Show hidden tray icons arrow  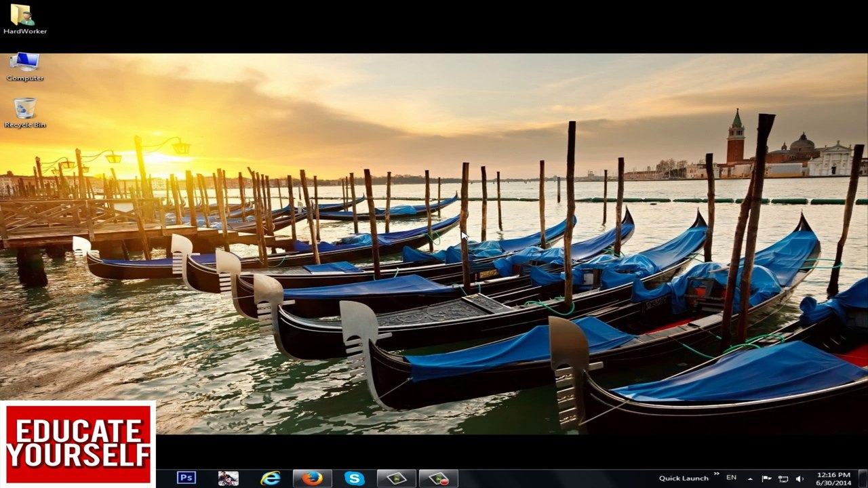point(750,479)
